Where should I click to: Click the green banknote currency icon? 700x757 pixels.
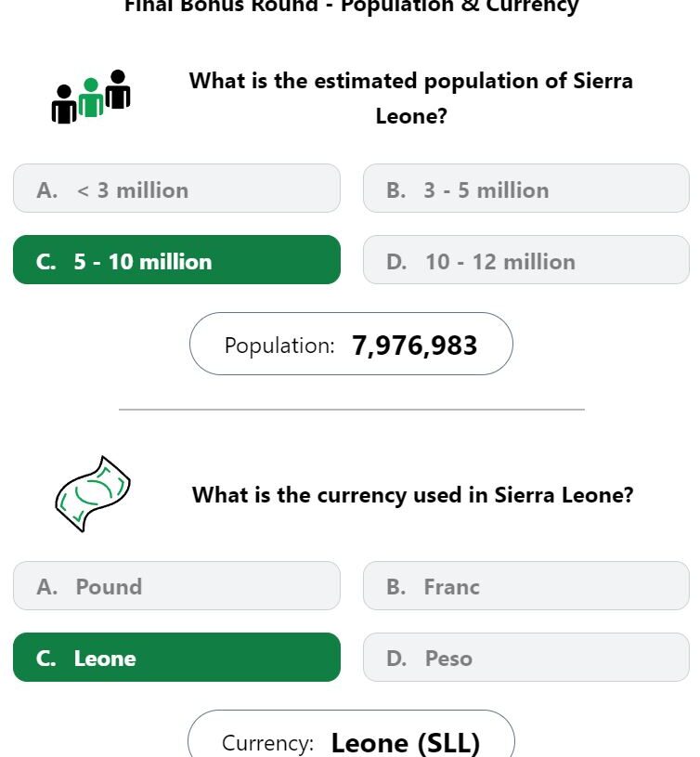pos(93,494)
